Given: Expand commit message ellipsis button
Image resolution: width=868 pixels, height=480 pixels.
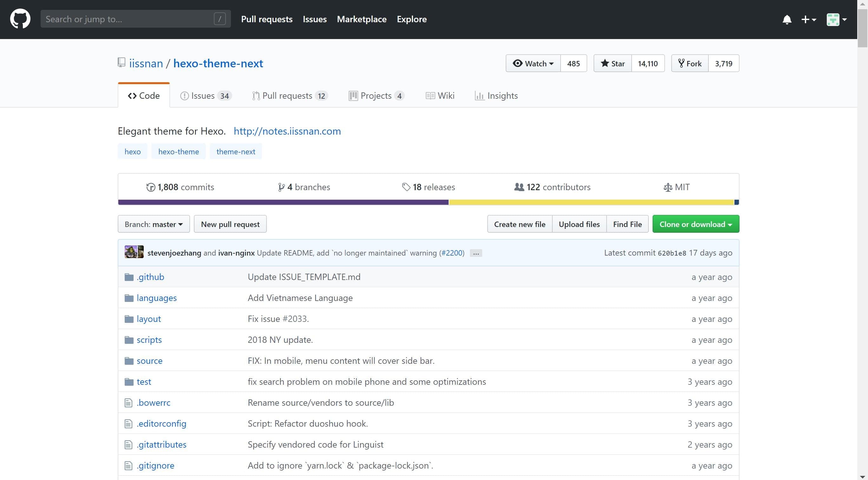Looking at the screenshot, I should 476,253.
